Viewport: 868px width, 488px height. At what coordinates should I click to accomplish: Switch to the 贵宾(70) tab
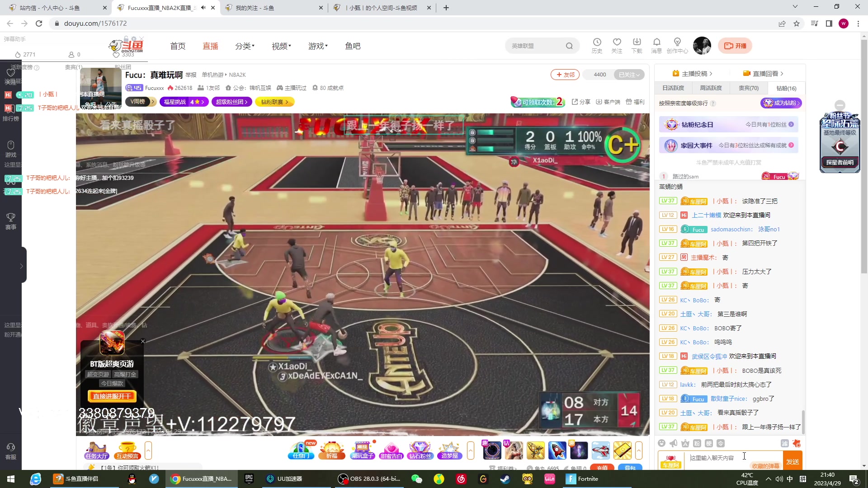pyautogui.click(x=749, y=88)
